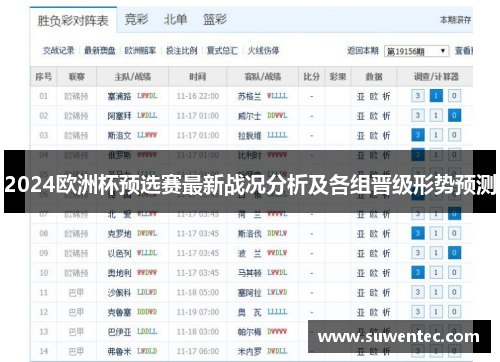Viewport: 500px width, 362px height.
Task: Click home team 沙佩科 in row 11
Action: pos(119,293)
